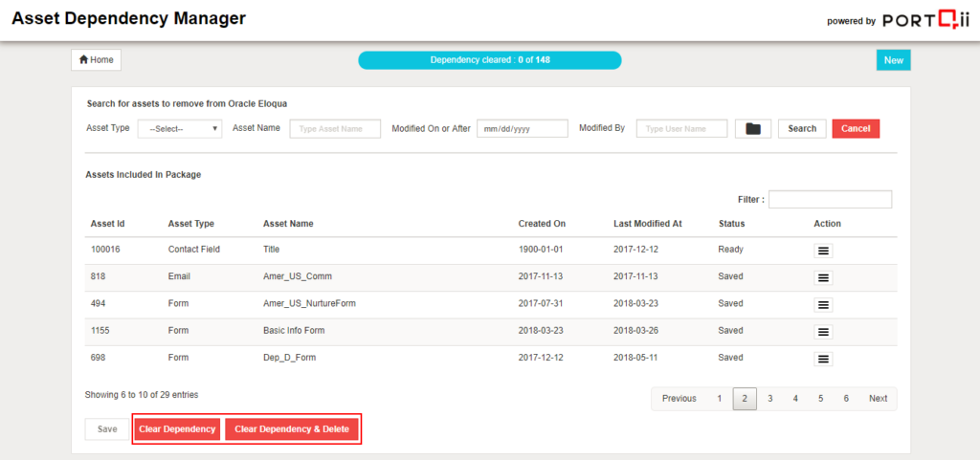Go to Previous page of entries
Viewport: 980px width, 460px height.
click(x=679, y=399)
